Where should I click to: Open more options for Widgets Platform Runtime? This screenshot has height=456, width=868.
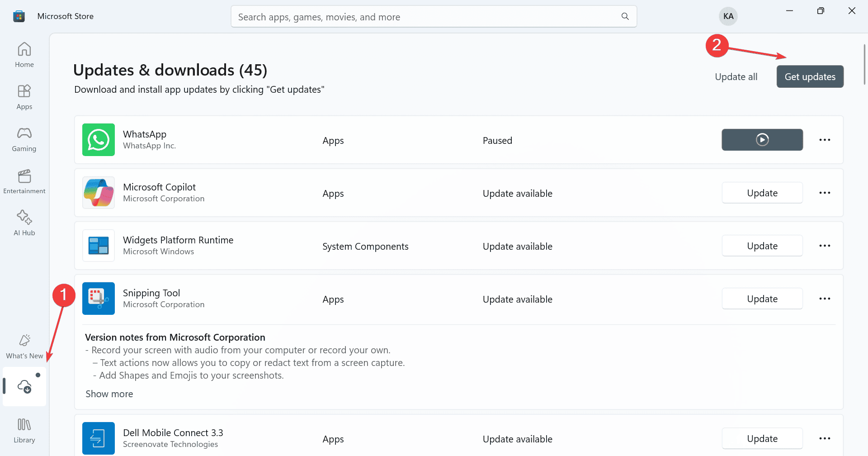coord(825,246)
